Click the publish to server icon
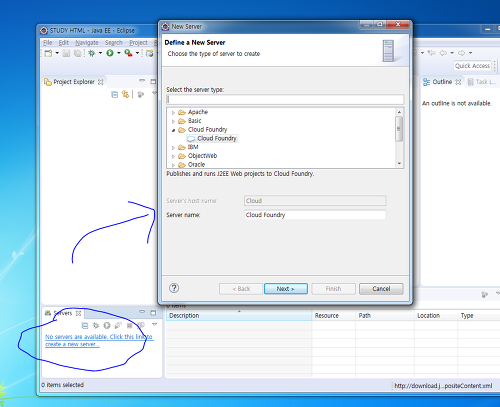500x407 pixels. (x=141, y=325)
